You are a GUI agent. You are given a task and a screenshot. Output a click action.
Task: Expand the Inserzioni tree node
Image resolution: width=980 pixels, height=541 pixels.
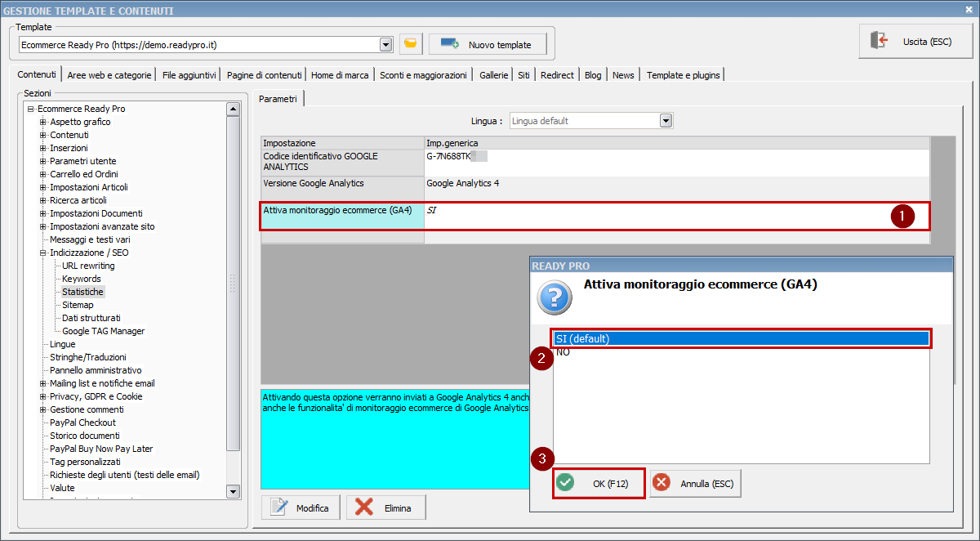tap(43, 148)
